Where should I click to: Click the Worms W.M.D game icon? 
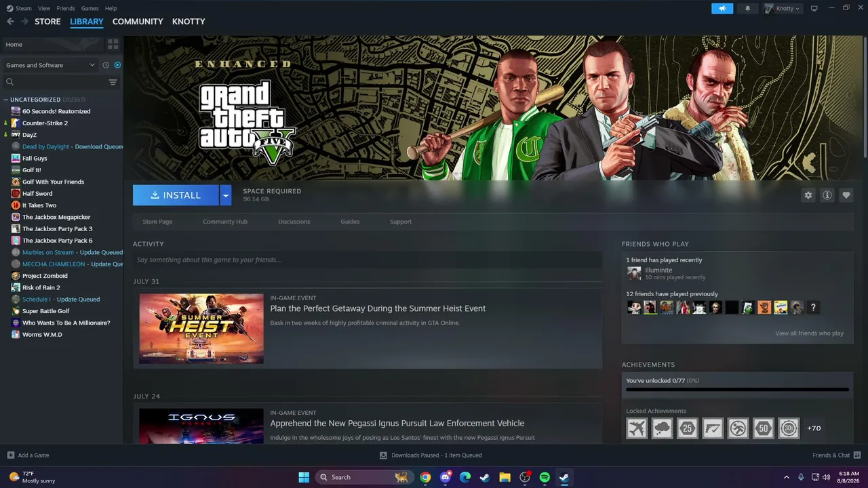coord(16,335)
